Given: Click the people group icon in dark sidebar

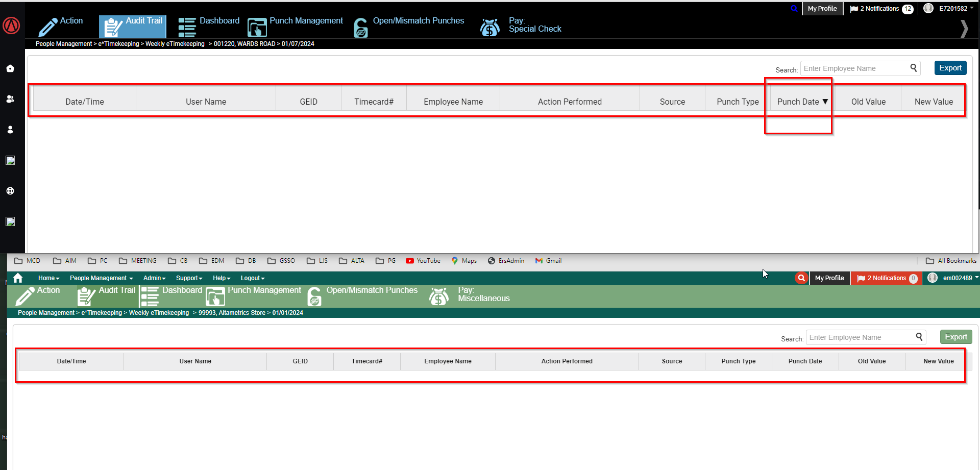Looking at the screenshot, I should pos(10,99).
